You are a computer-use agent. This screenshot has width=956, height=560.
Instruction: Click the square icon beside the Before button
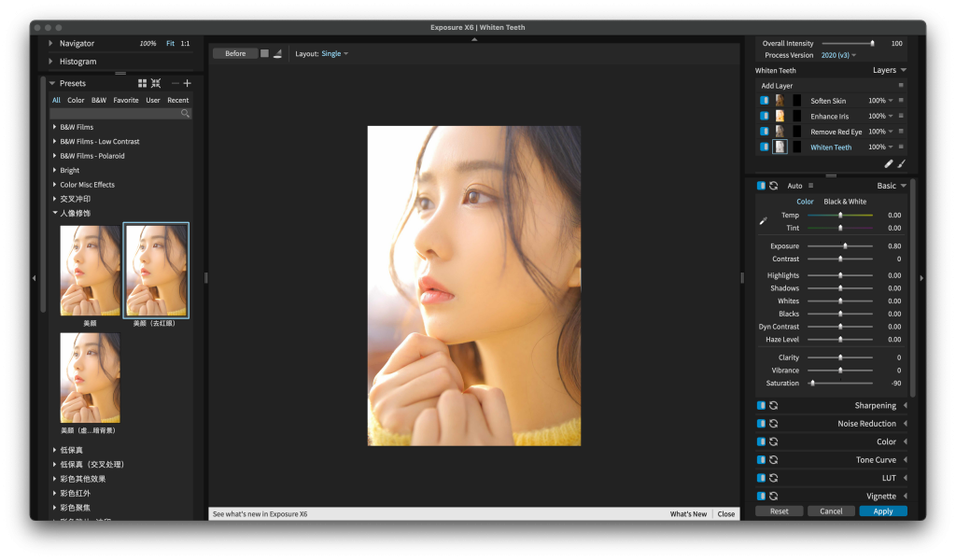[x=264, y=53]
